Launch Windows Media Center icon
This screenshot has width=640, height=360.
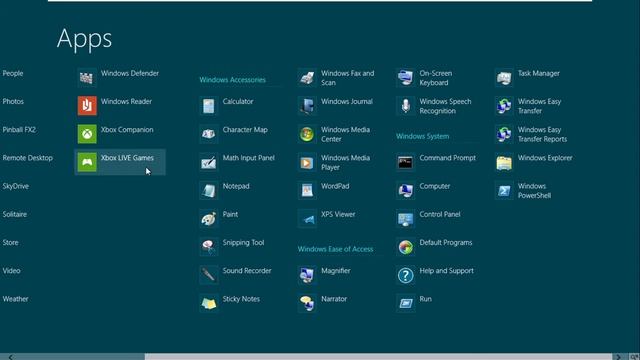point(307,134)
